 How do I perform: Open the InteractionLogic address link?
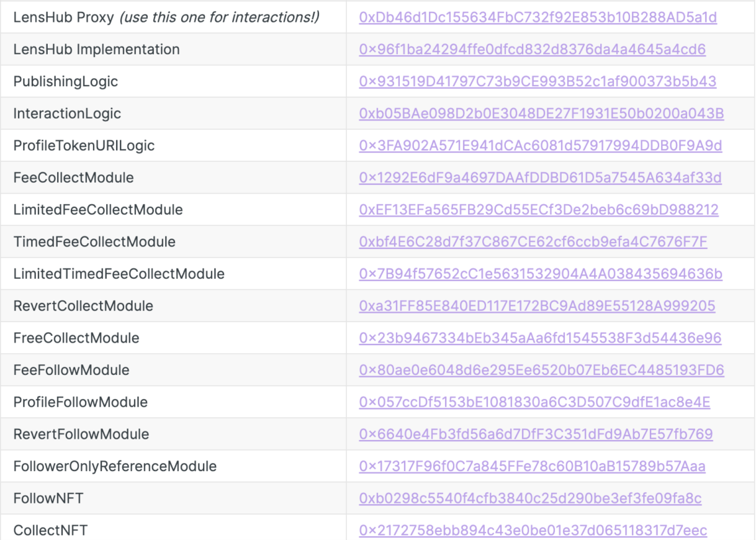pos(541,113)
